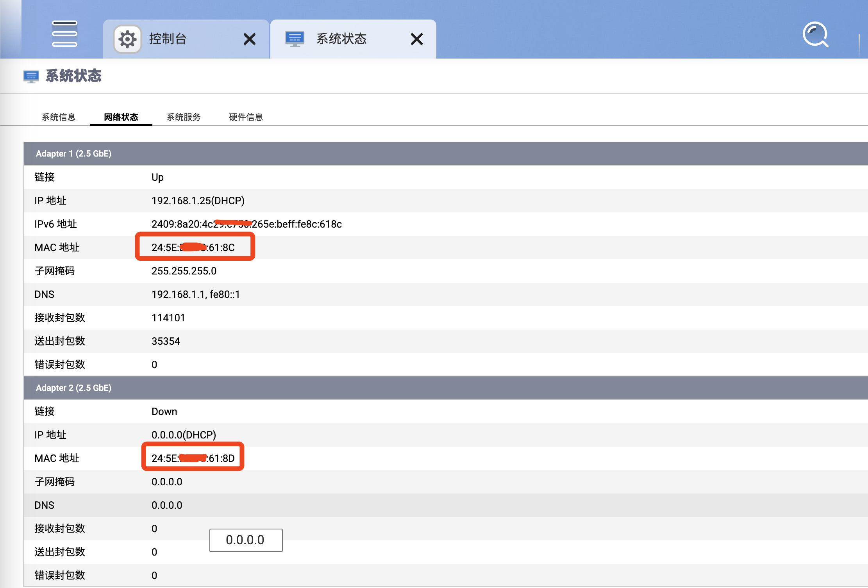The width and height of the screenshot is (868, 588).
Task: Close the 控制台 tab
Action: pyautogui.click(x=249, y=39)
